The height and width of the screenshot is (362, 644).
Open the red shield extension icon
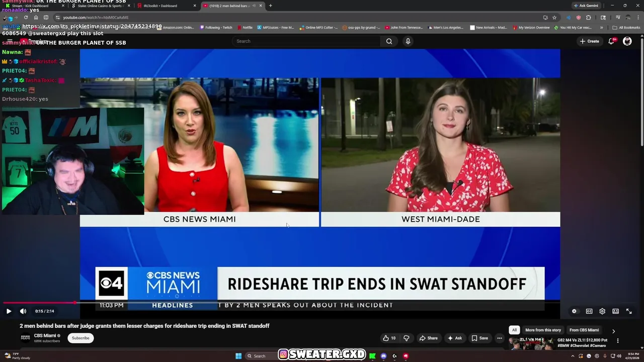579,18
